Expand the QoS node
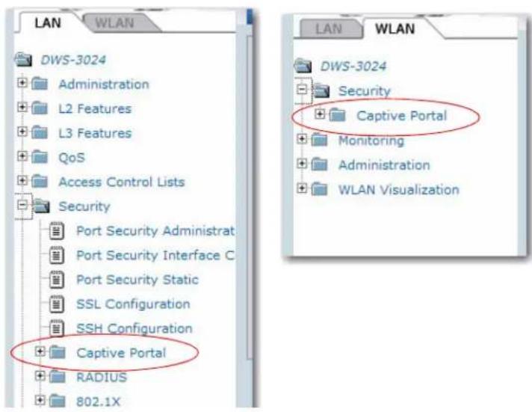 pyautogui.click(x=22, y=156)
